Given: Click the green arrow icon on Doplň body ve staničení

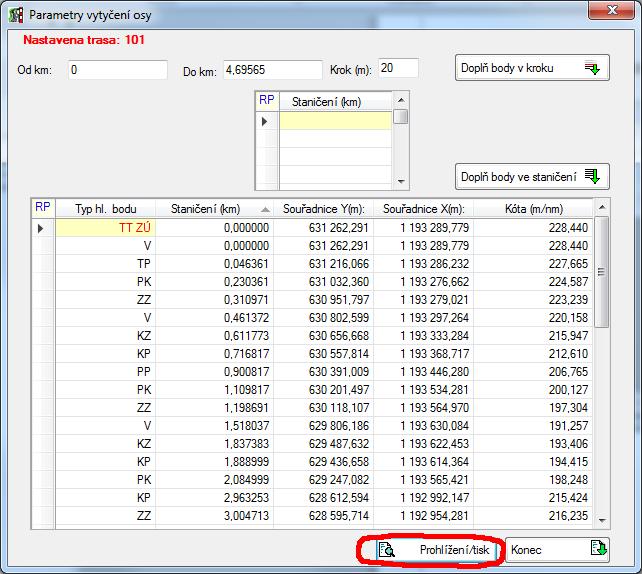Looking at the screenshot, I should coord(592,177).
